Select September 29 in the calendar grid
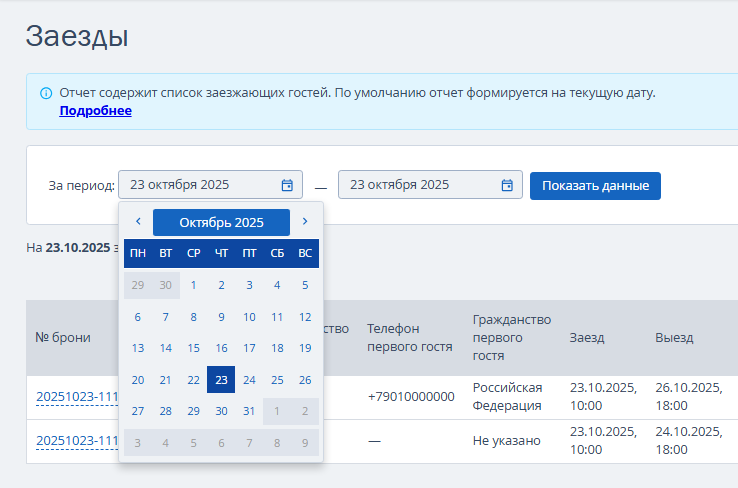 coord(138,285)
